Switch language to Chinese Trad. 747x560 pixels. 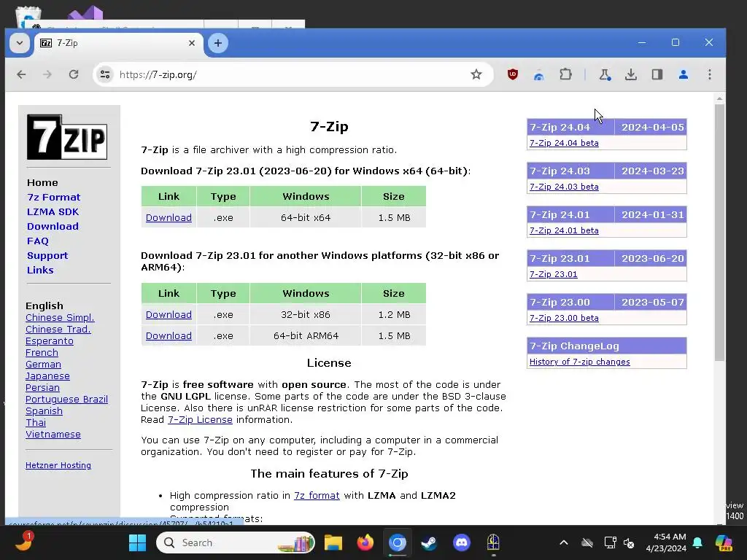coord(58,329)
